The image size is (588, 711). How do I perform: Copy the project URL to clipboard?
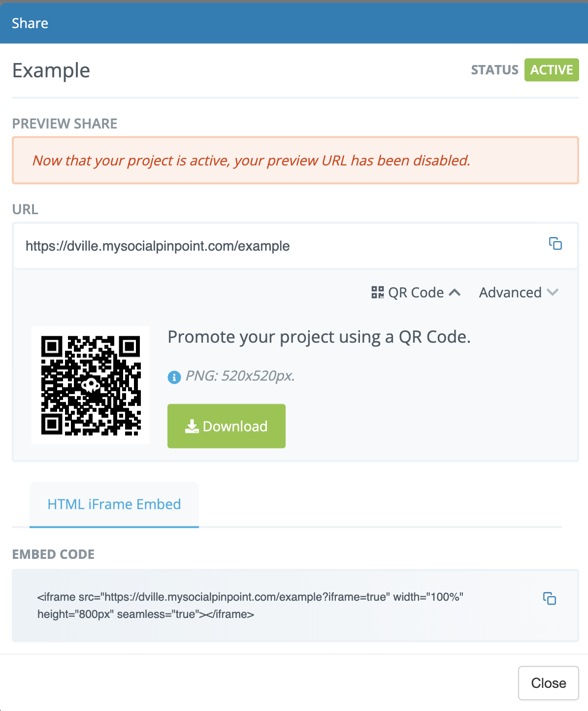click(555, 244)
